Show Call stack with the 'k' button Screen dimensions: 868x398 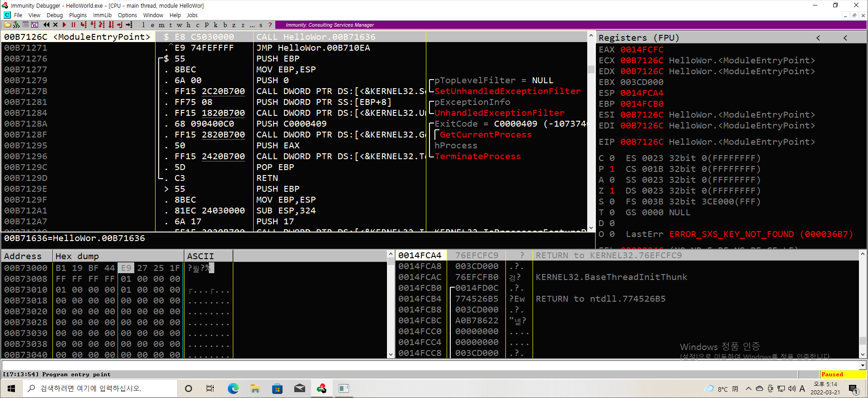[216, 25]
